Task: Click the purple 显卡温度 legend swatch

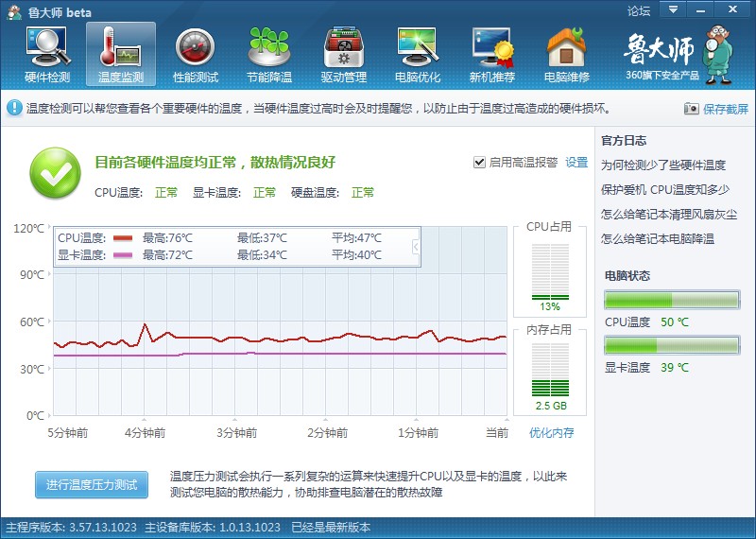Action: pos(123,254)
